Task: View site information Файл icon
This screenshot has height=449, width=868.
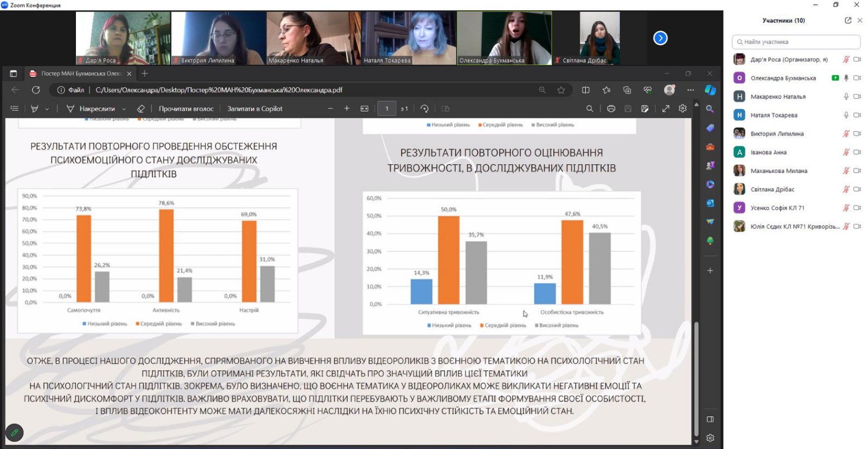Action: pos(71,90)
